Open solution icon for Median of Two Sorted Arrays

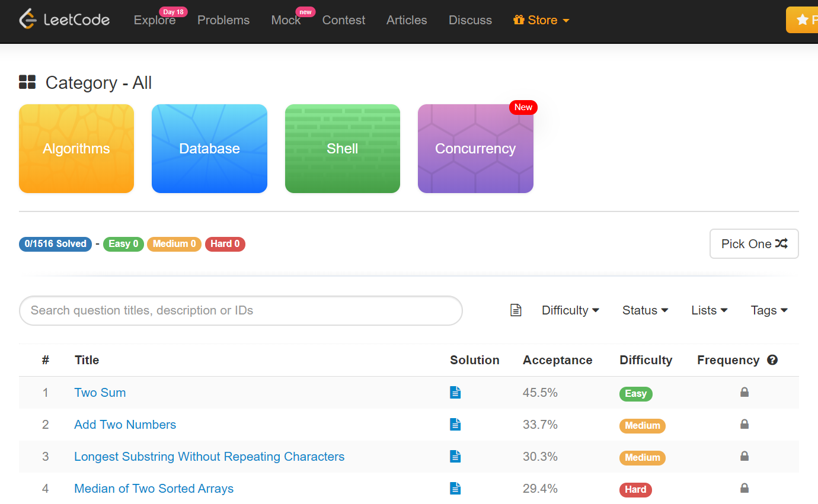[455, 488]
